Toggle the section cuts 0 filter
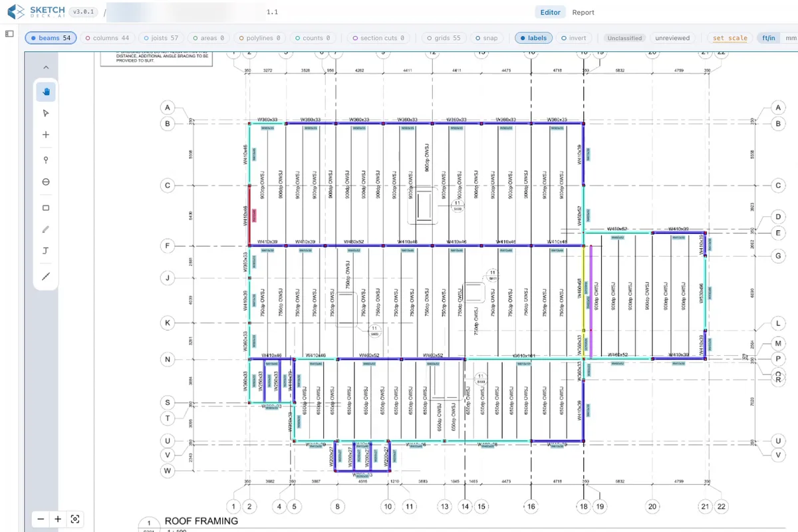 click(378, 38)
